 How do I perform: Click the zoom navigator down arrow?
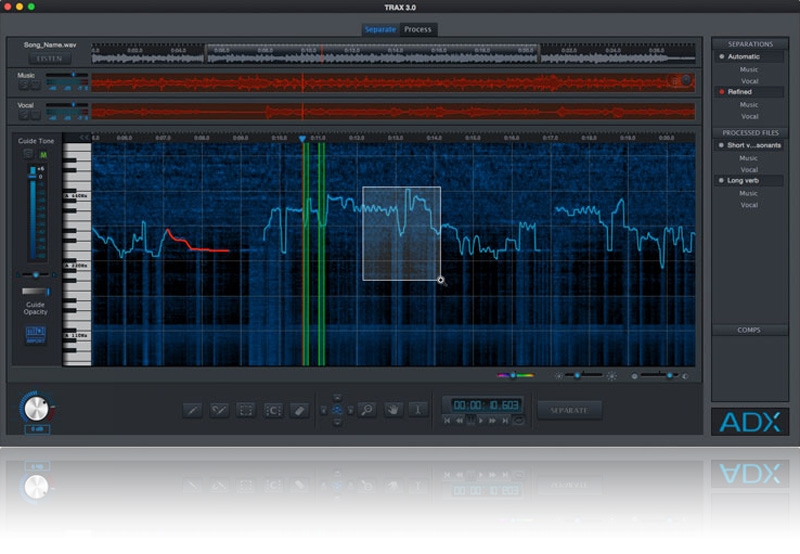click(337, 422)
